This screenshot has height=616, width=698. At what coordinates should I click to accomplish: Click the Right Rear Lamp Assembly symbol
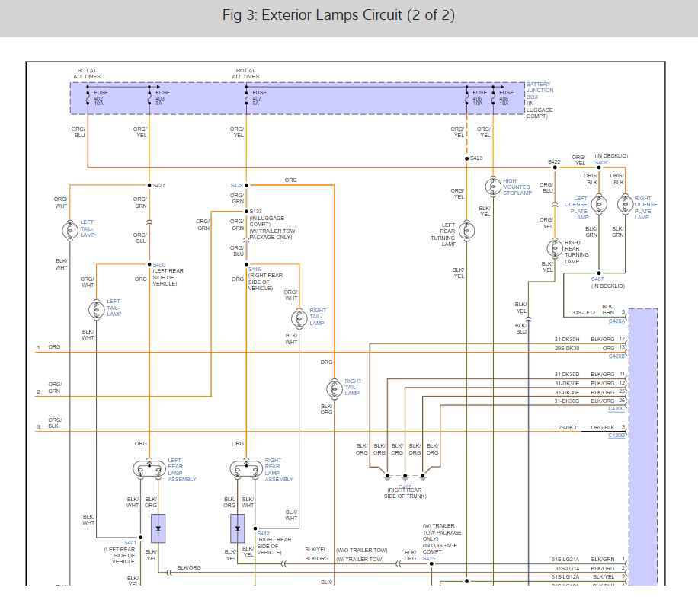point(245,468)
